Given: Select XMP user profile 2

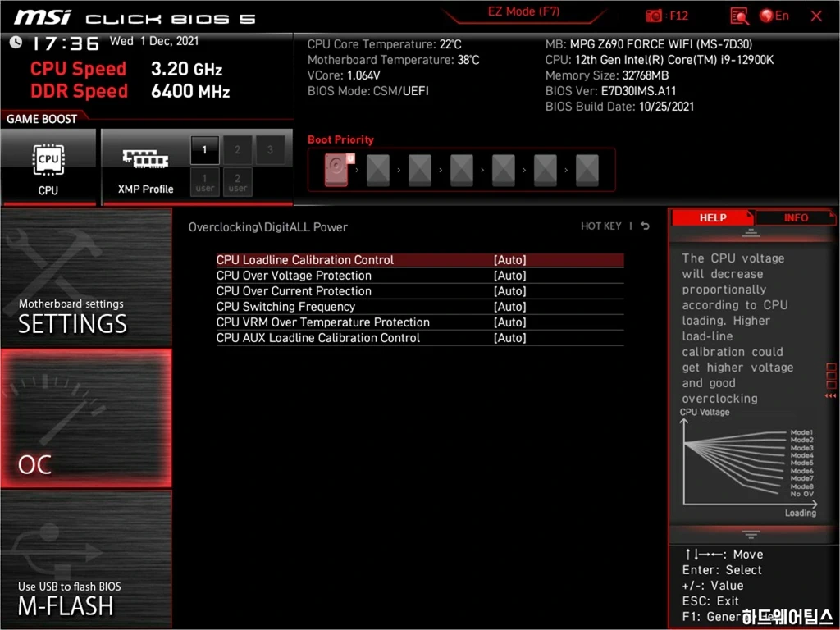Looking at the screenshot, I should [x=237, y=182].
